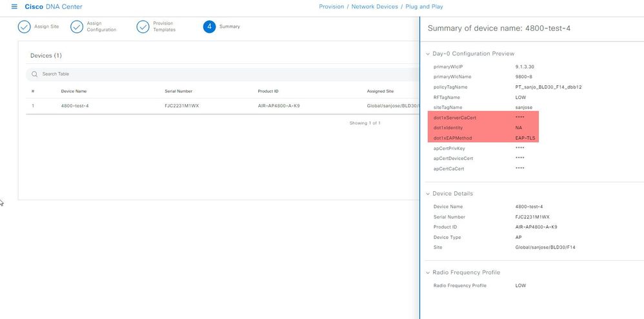Click the Device Type value AP
This screenshot has height=319, width=644.
click(518, 237)
